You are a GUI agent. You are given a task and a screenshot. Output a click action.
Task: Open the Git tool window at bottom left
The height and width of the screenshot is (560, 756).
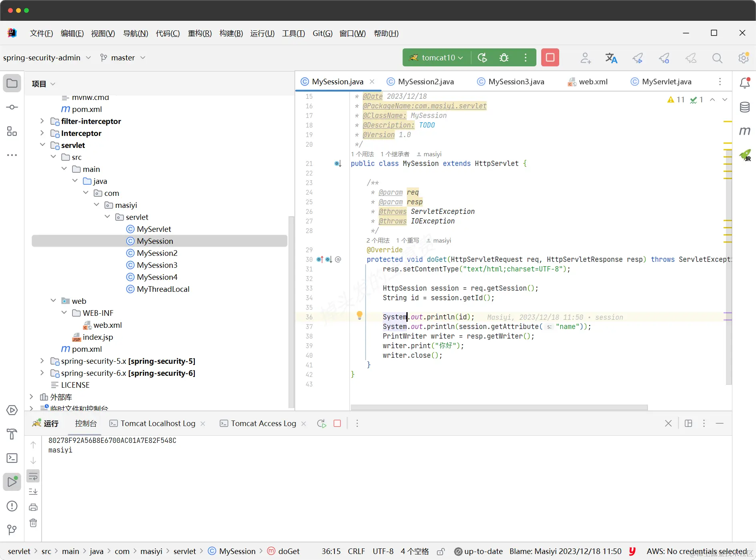tap(12, 530)
